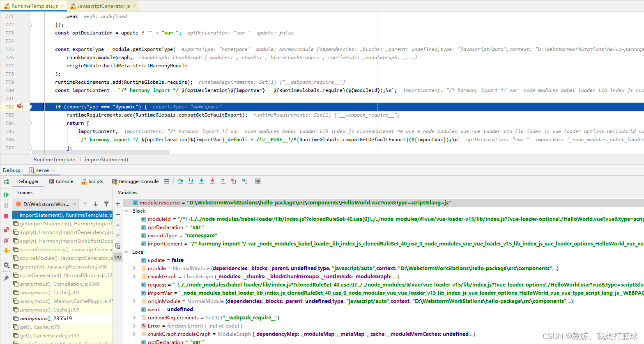This screenshot has width=644, height=344.
Task: Click breakpoint marker on line 782
Action: pos(20,106)
